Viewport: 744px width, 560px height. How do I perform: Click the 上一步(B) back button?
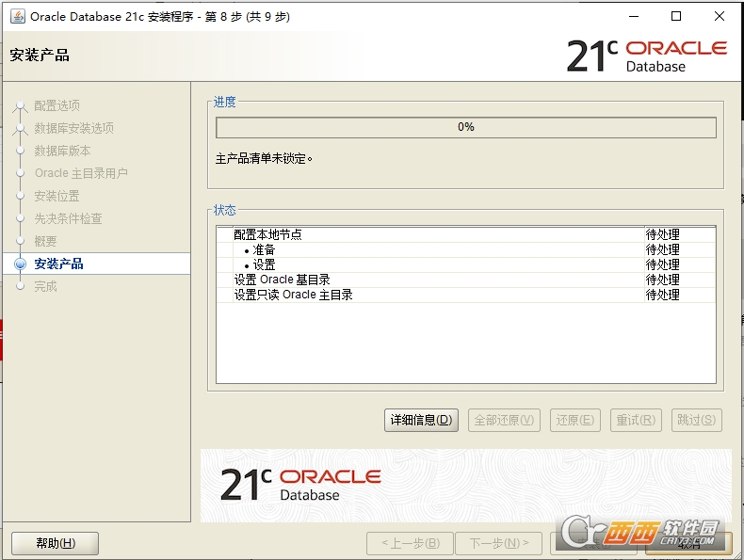(411, 543)
